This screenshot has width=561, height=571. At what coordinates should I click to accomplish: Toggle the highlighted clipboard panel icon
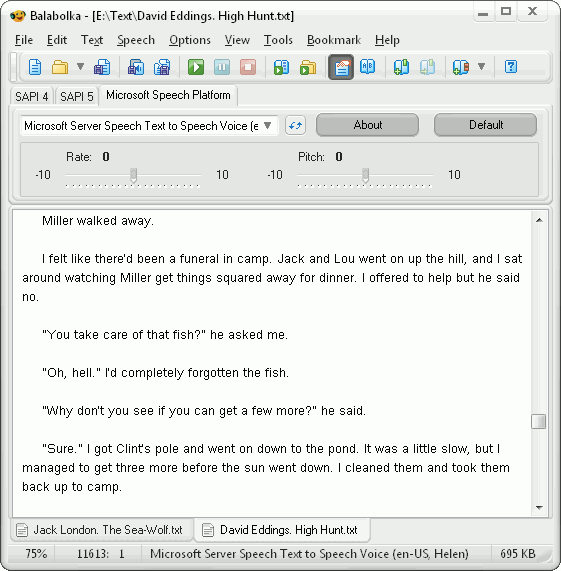click(x=341, y=67)
